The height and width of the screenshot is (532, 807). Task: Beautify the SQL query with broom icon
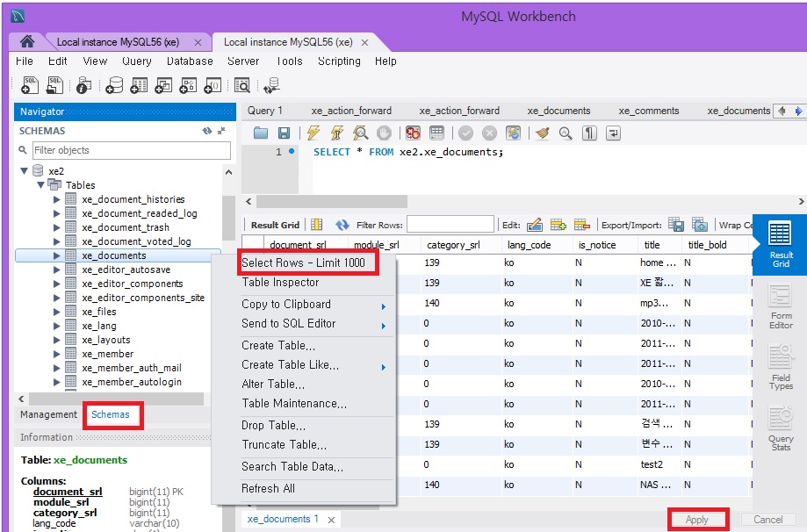543,133
